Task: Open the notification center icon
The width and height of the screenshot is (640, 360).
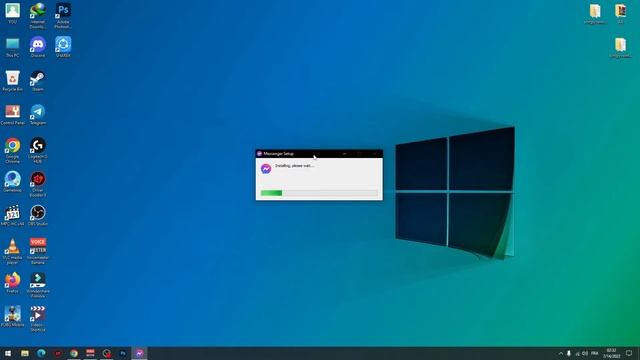Action: (629, 353)
